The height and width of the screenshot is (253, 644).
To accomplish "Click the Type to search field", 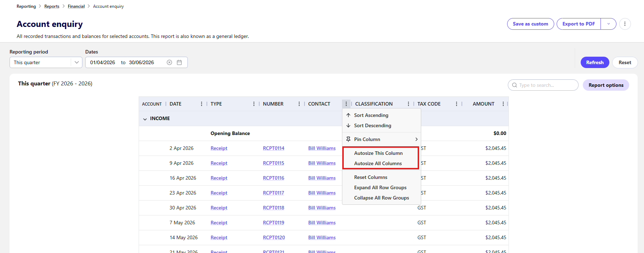I will (543, 85).
